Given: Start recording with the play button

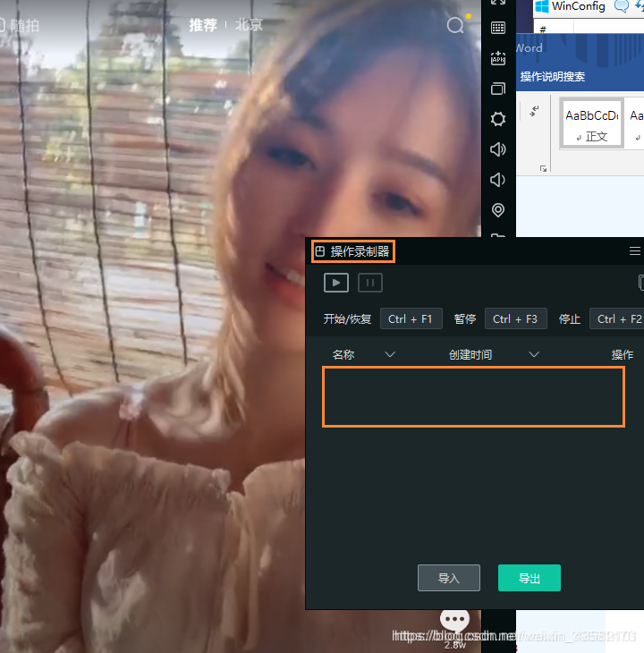Looking at the screenshot, I should coord(336,283).
